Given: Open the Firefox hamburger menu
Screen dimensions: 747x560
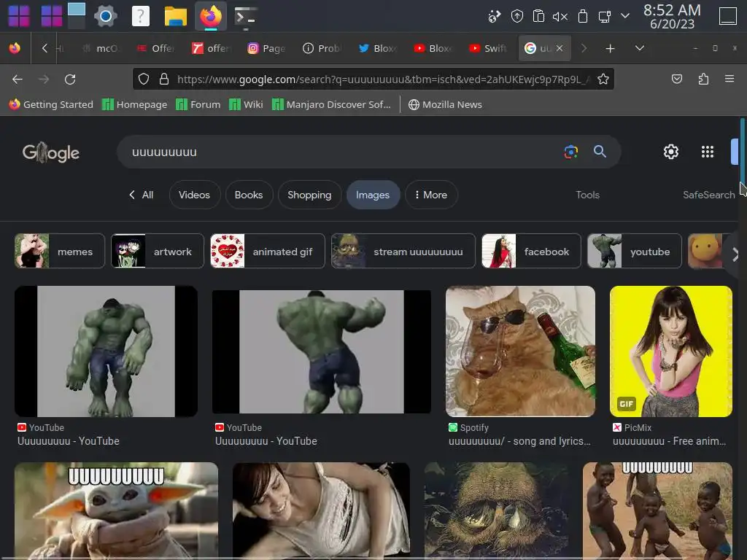Looking at the screenshot, I should [x=729, y=79].
